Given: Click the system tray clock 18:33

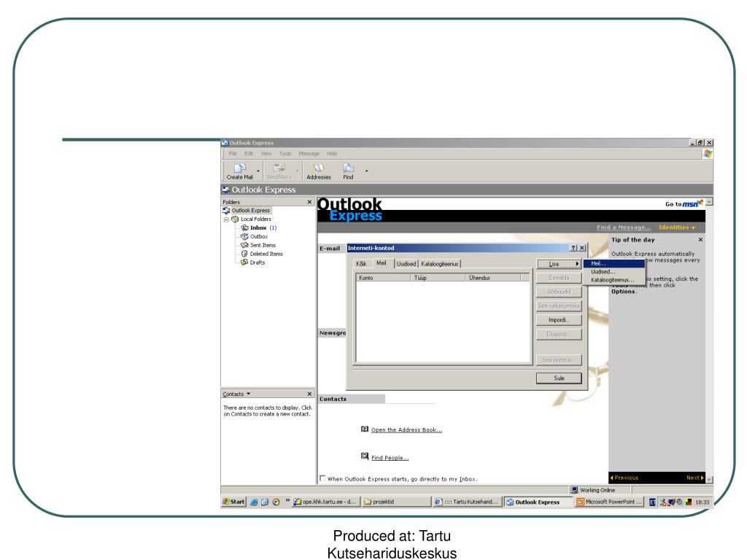Looking at the screenshot, I should (703, 502).
